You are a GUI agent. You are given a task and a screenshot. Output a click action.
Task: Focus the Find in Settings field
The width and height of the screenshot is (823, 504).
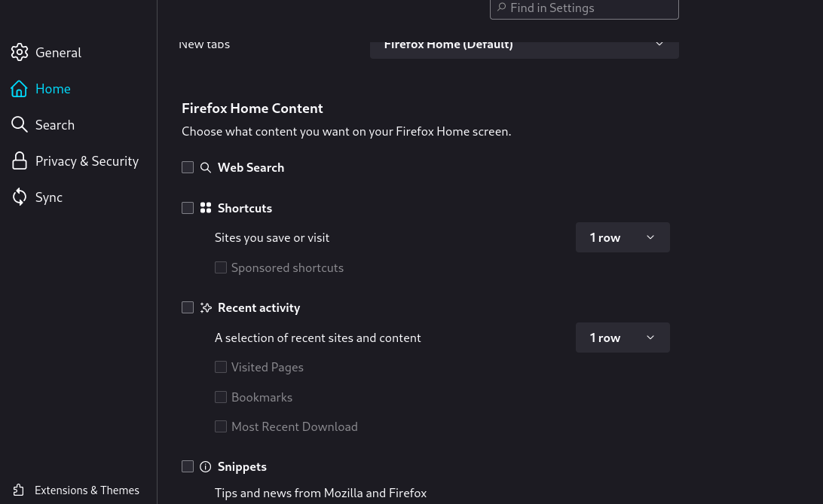click(x=592, y=8)
